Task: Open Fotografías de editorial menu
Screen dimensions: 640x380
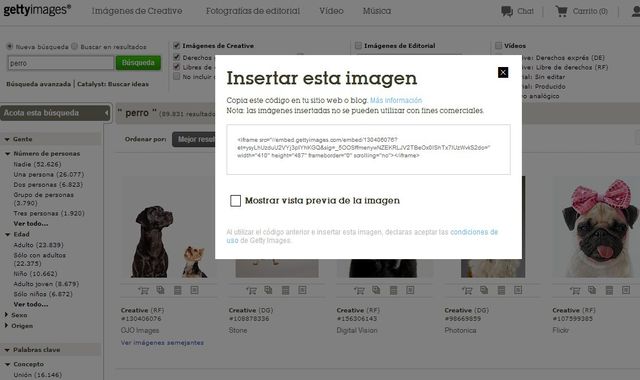Action: 253,11
